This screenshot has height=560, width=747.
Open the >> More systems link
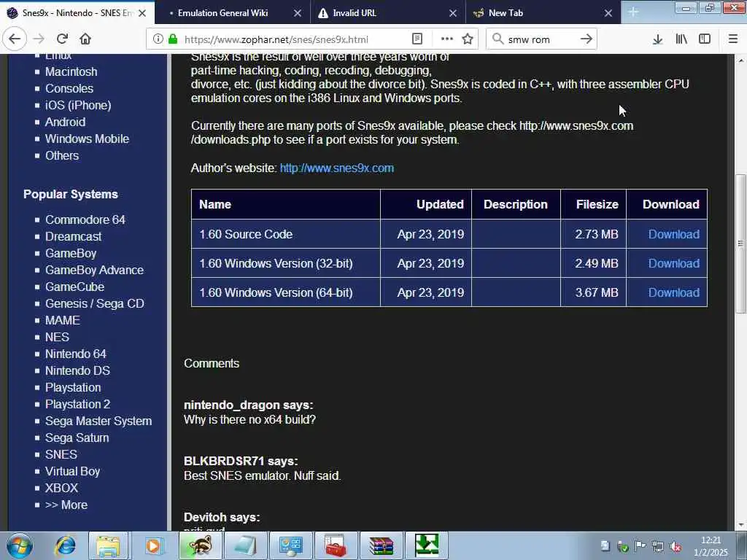tap(66, 505)
